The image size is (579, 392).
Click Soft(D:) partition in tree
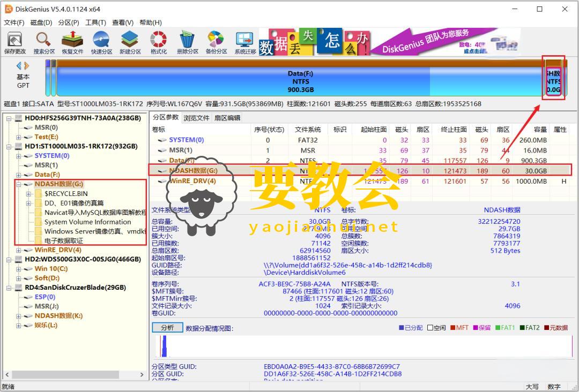(47, 278)
